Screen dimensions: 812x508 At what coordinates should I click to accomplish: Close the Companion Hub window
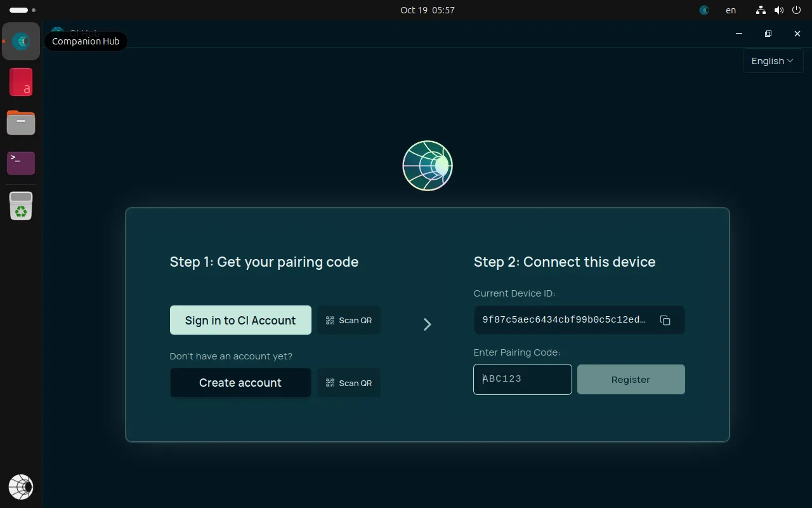[797, 34]
